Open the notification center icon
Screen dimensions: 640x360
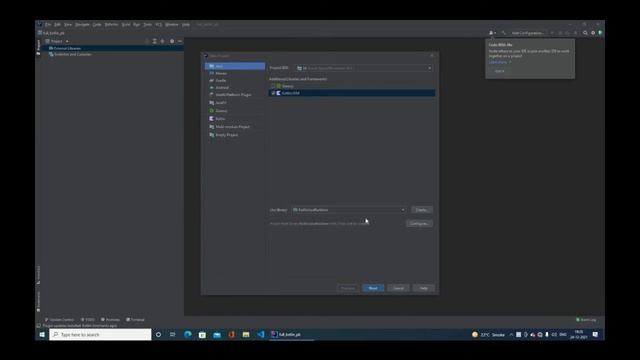596,335
